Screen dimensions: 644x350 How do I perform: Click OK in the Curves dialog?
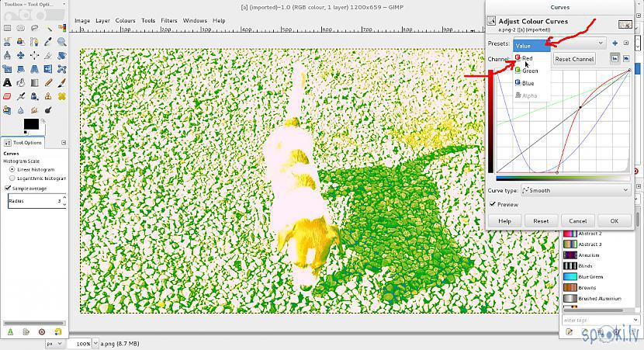tap(614, 220)
